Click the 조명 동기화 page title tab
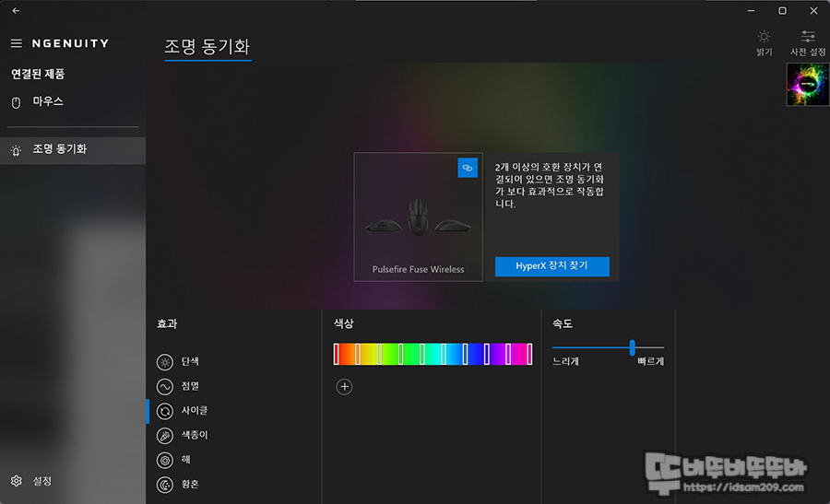830x504 pixels. pos(207,47)
